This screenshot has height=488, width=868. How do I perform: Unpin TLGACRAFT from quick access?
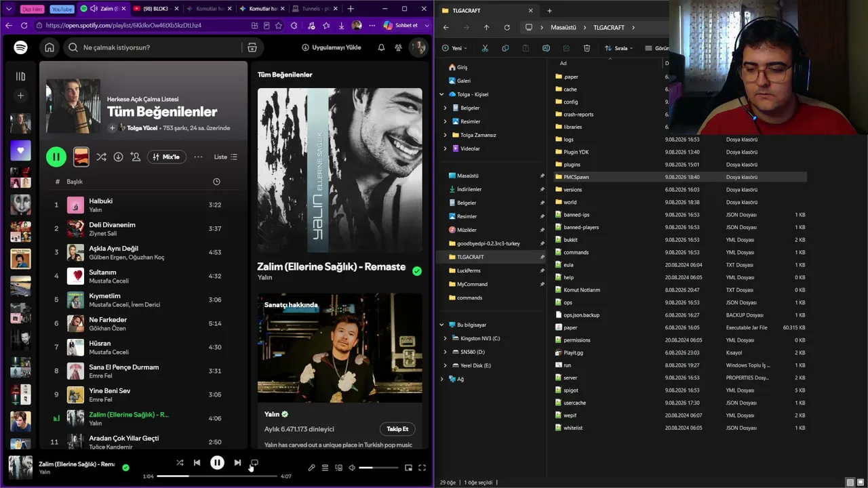point(542,257)
